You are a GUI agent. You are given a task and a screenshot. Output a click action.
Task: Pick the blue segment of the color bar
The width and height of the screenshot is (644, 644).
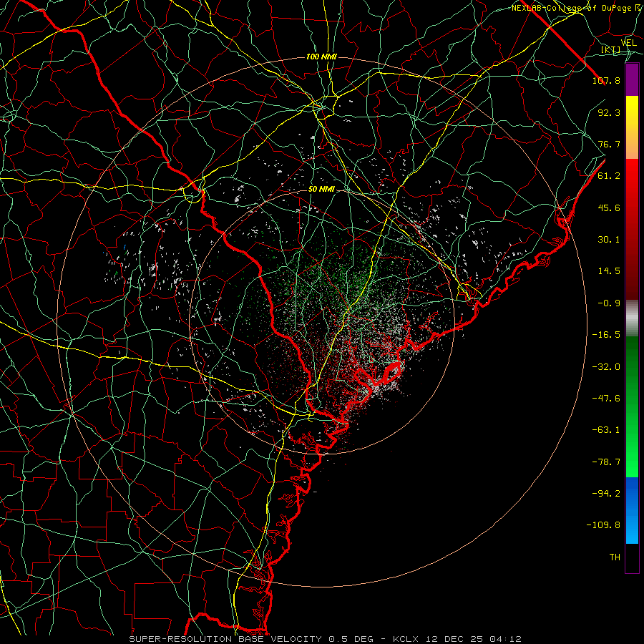632,510
